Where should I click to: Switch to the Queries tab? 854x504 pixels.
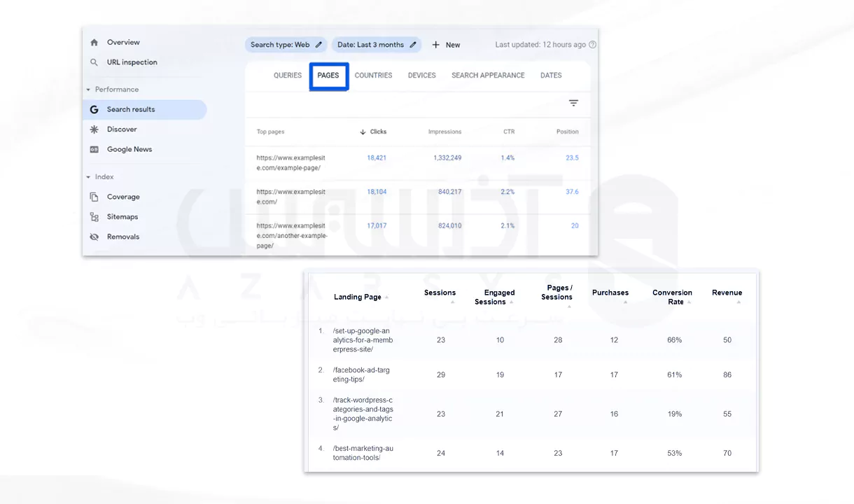coord(288,76)
